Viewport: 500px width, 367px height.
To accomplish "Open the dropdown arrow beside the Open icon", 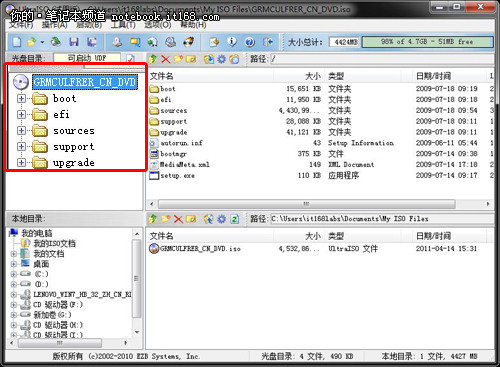I will point(42,42).
